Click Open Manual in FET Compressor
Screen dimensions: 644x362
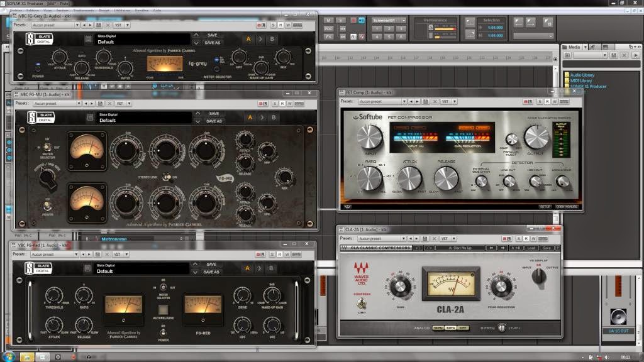pyautogui.click(x=567, y=207)
